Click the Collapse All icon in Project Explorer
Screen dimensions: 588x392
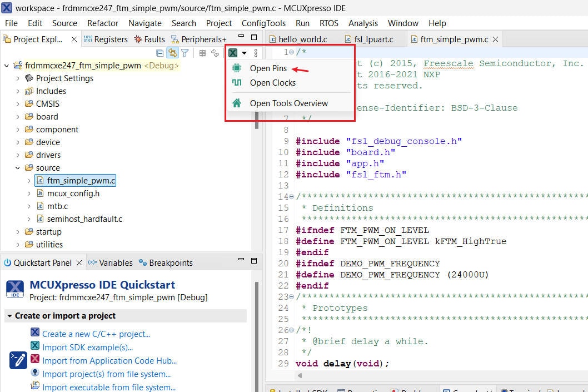click(160, 53)
